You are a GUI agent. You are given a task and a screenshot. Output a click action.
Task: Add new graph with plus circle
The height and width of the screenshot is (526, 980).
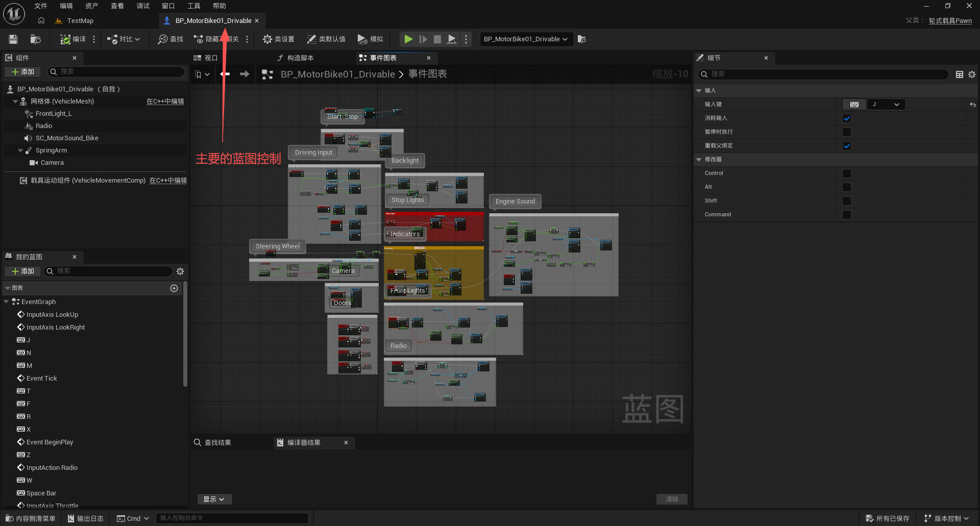tap(174, 288)
